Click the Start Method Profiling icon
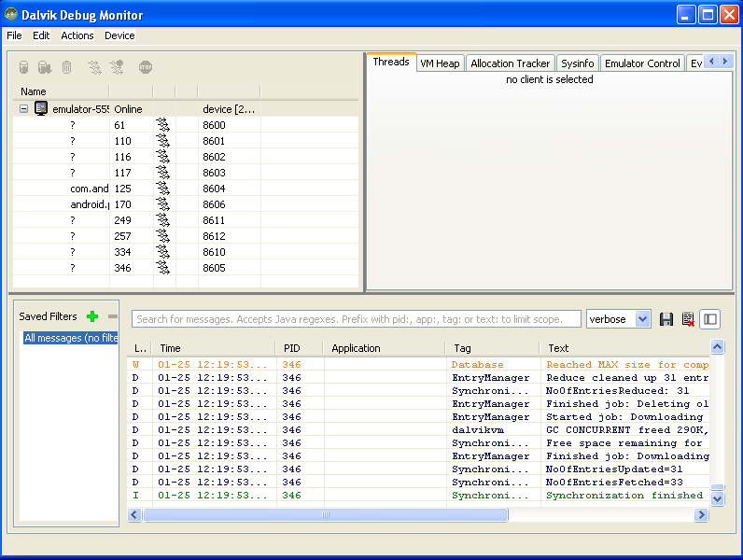743x560 pixels. [x=117, y=67]
